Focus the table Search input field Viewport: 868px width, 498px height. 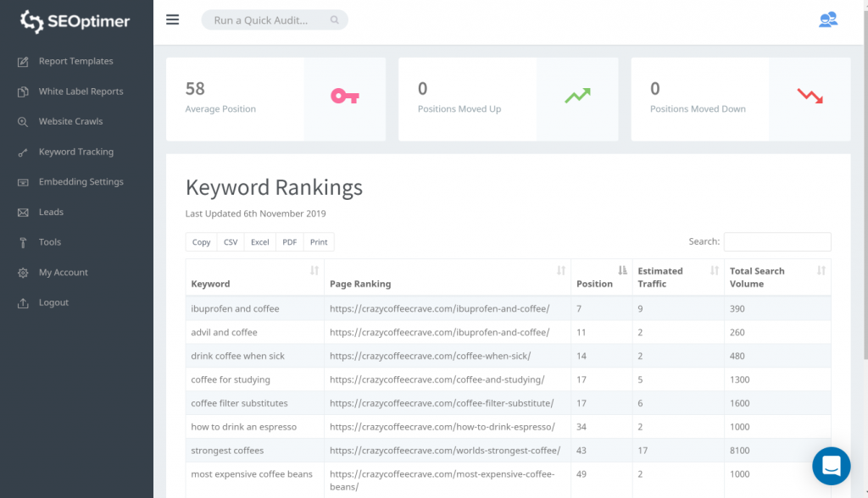[x=776, y=241]
